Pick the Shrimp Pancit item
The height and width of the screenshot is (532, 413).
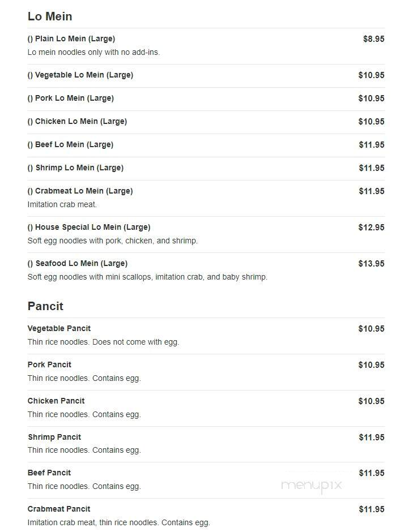click(206, 444)
